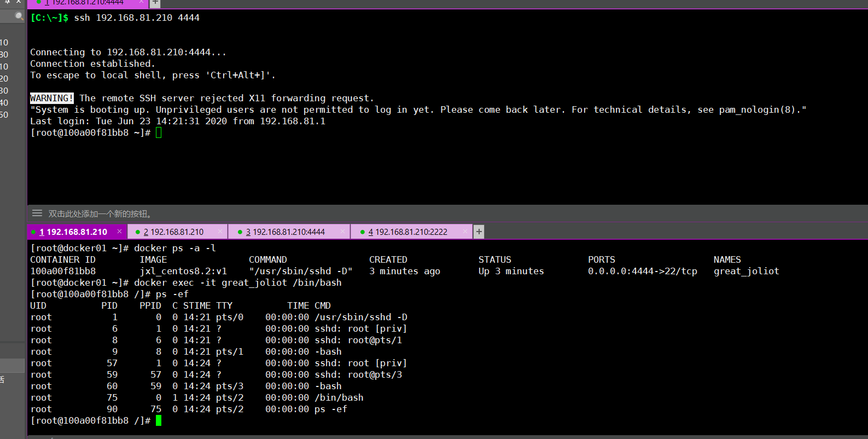Click the '/usr/sbin/sshd -D' process with PID 1
The image size is (868, 439).
[x=361, y=317]
